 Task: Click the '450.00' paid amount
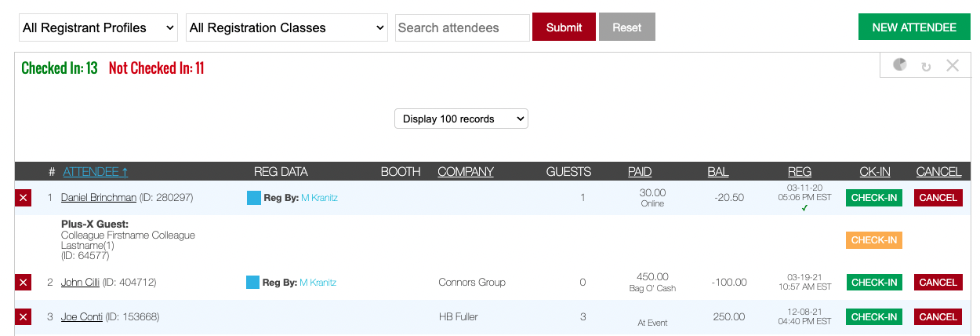[652, 276]
